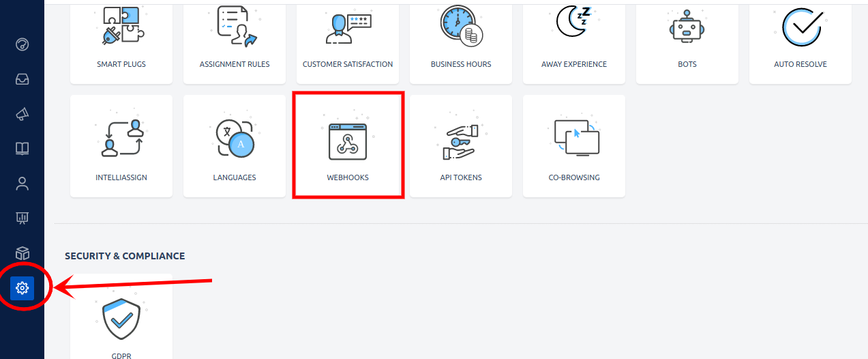Open campaigns megaphone icon in sidebar
The width and height of the screenshot is (868, 359).
(x=22, y=114)
